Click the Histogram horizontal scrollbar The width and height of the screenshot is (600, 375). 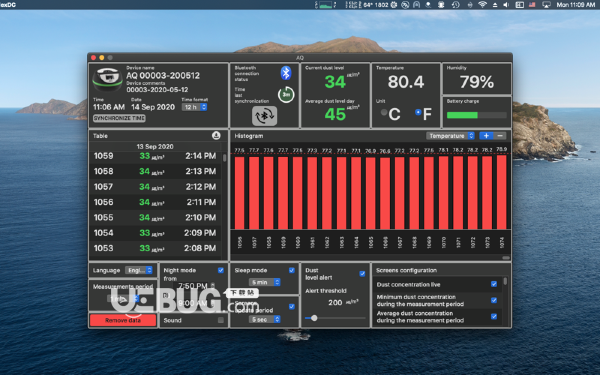[x=506, y=258]
